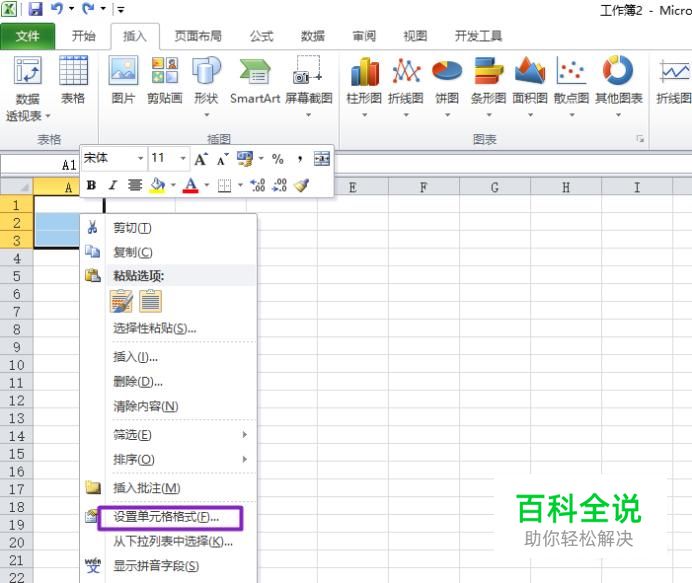The image size is (692, 583).
Task: Open the 图表 group dialog launcher
Action: 640,139
